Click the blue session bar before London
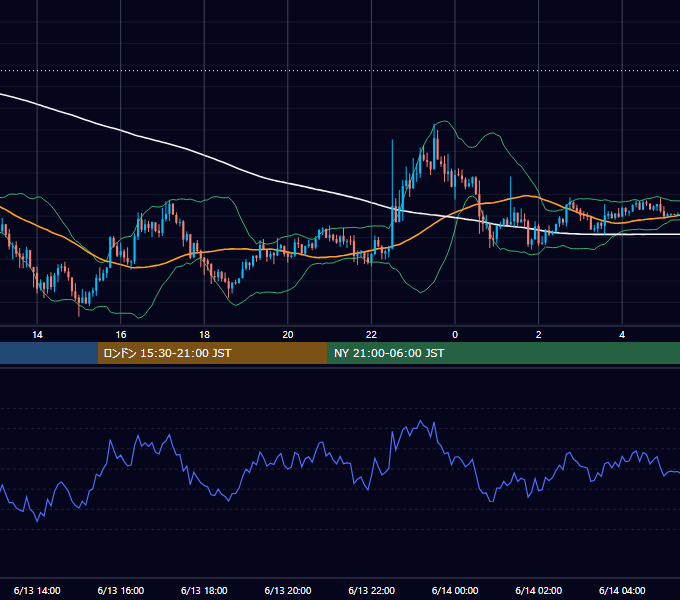 pyautogui.click(x=49, y=353)
